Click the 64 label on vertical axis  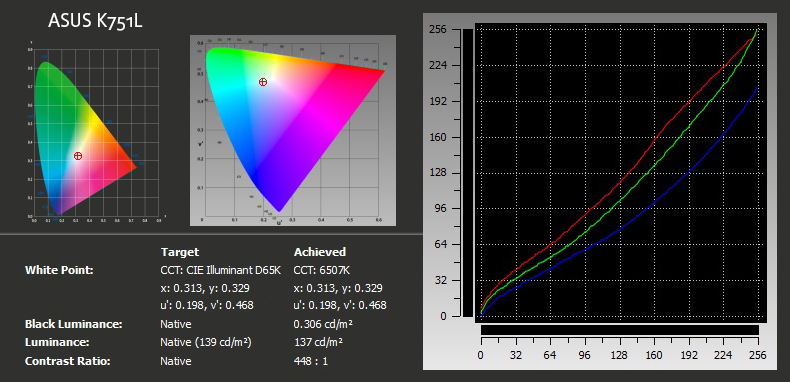441,245
